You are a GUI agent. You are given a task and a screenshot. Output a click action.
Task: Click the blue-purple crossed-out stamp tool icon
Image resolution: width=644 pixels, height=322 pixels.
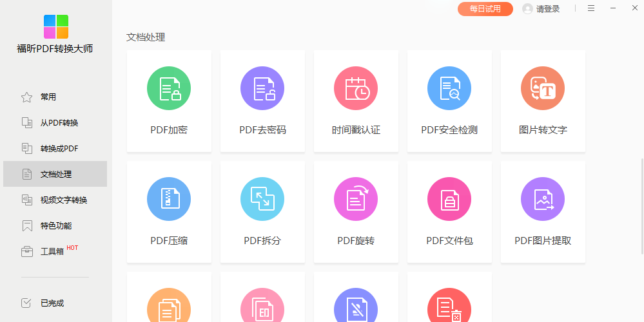356,305
